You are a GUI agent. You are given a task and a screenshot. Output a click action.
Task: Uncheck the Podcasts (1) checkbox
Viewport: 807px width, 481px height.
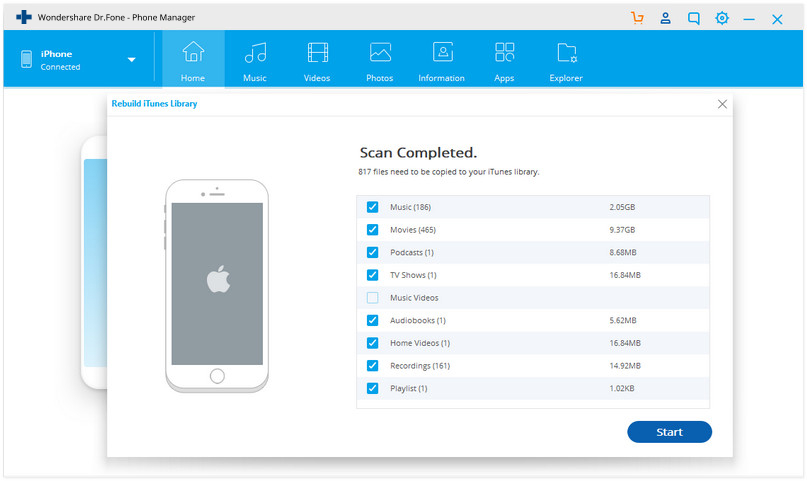pos(373,252)
